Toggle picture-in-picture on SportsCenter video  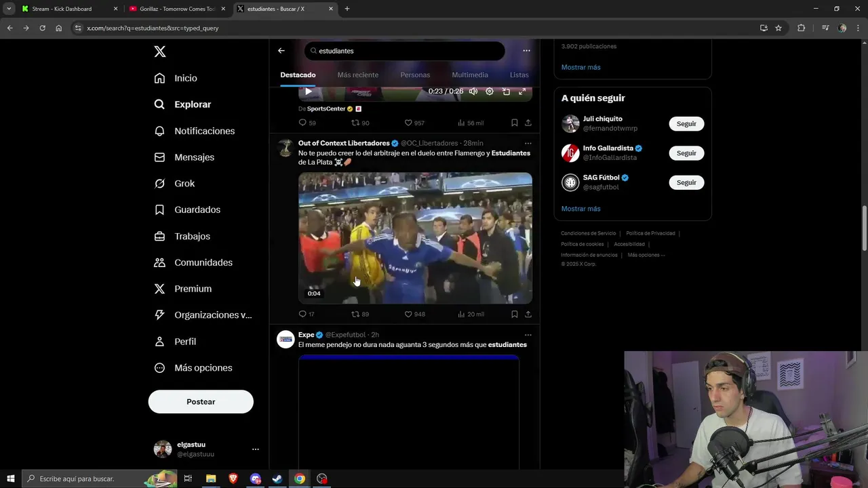[506, 91]
